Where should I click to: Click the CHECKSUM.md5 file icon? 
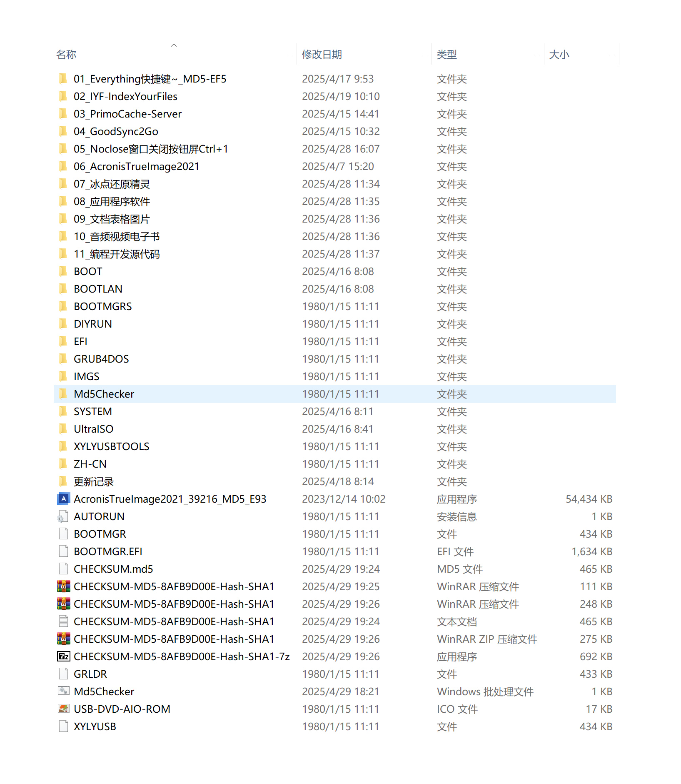63,569
